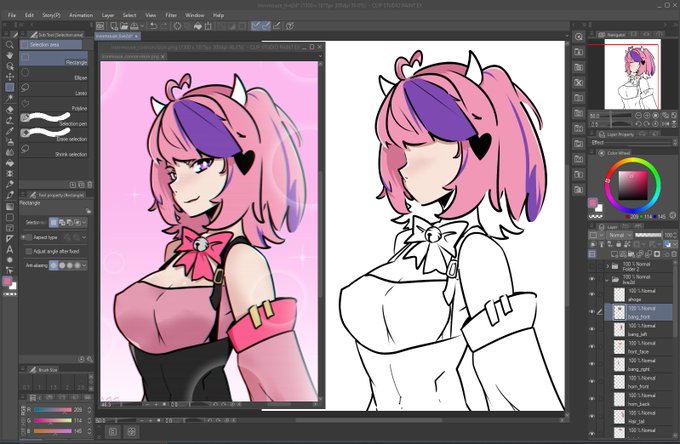The height and width of the screenshot is (444, 680).
Task: Click Quick Access icon atop right sidebar
Action: [579, 37]
